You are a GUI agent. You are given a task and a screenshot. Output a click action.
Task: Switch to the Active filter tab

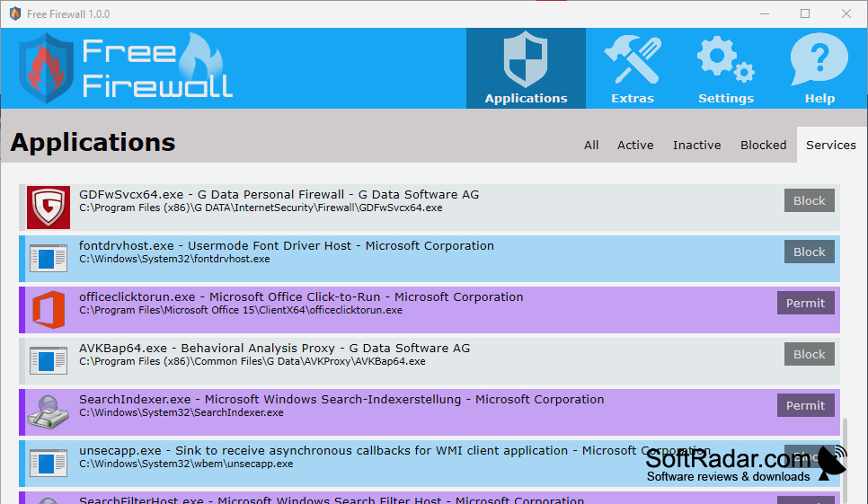(x=635, y=145)
